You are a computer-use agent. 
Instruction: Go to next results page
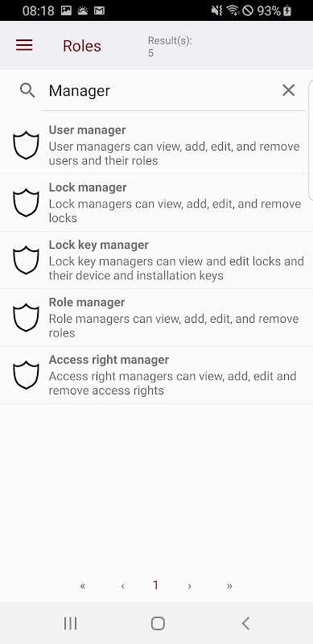[189, 586]
